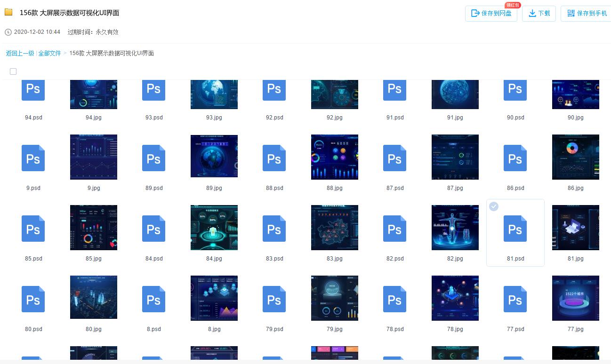Uncheck the selection mark on 81.psd
The image size is (611, 364).
click(x=494, y=206)
